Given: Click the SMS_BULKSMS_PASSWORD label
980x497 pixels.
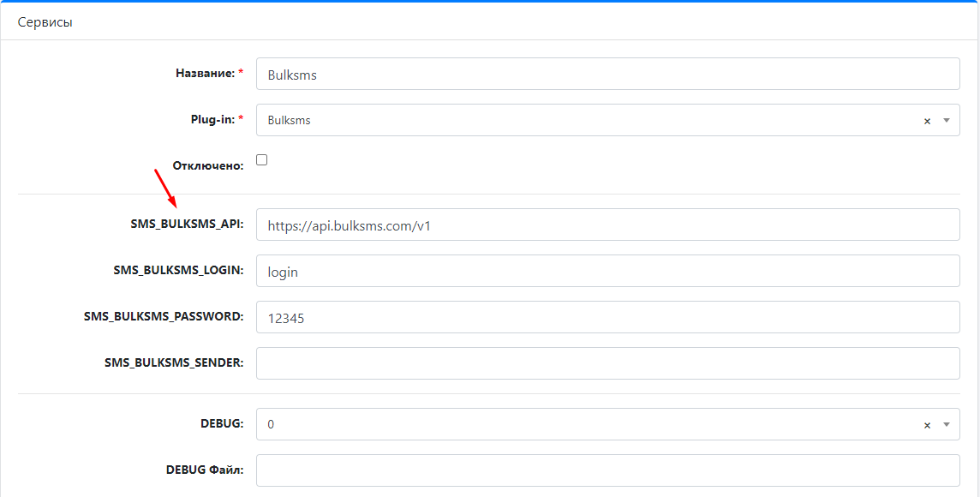Looking at the screenshot, I should pos(164,316).
